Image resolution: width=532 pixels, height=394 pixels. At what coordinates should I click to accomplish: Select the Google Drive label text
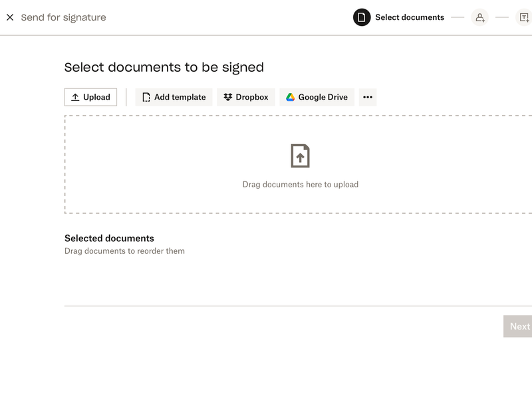[323, 97]
